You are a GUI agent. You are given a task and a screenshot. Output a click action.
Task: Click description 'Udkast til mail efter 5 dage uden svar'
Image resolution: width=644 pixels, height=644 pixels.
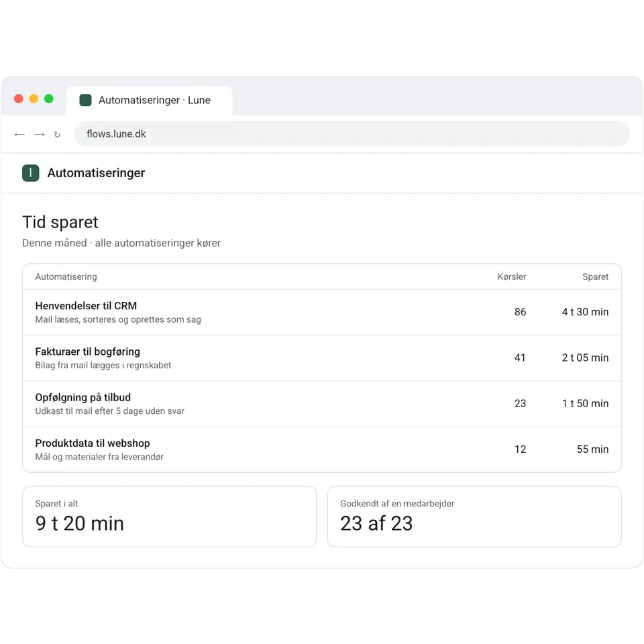(109, 411)
